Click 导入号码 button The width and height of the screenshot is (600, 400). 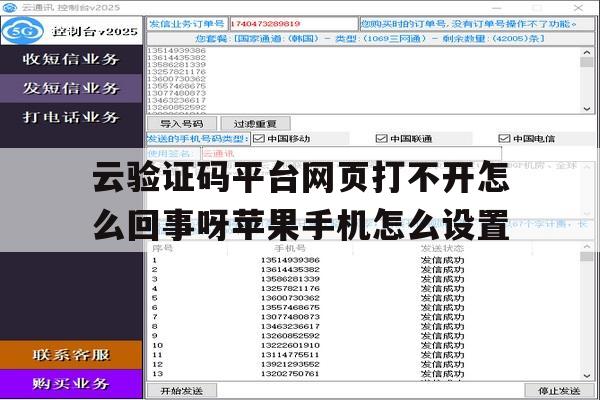[182, 124]
